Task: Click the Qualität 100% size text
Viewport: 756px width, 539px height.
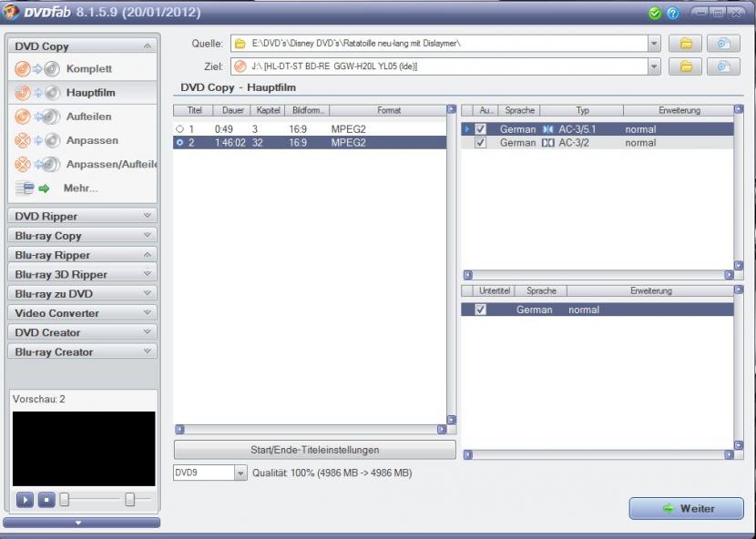Action: click(332, 473)
